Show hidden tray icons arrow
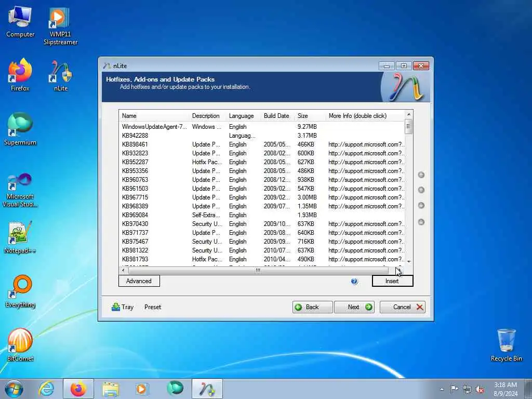532x399 pixels. [442, 389]
